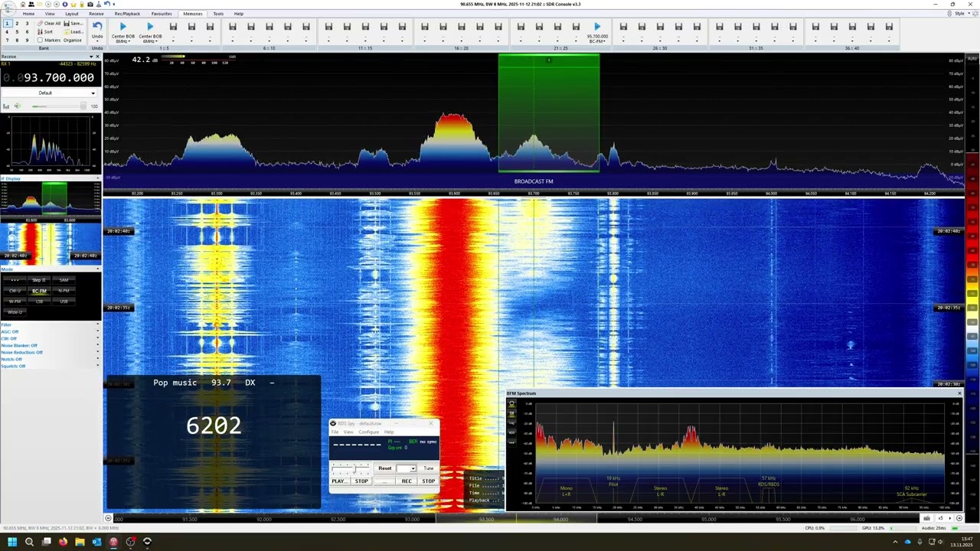The height and width of the screenshot is (551, 980).
Task: Click the top headphones icon in BFM Spectrum
Action: (x=512, y=403)
